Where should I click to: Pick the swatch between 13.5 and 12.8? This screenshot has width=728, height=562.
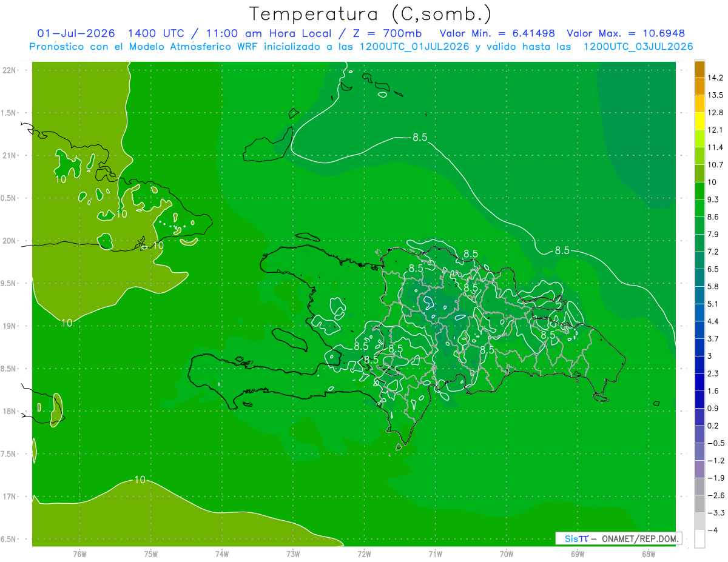(x=699, y=104)
